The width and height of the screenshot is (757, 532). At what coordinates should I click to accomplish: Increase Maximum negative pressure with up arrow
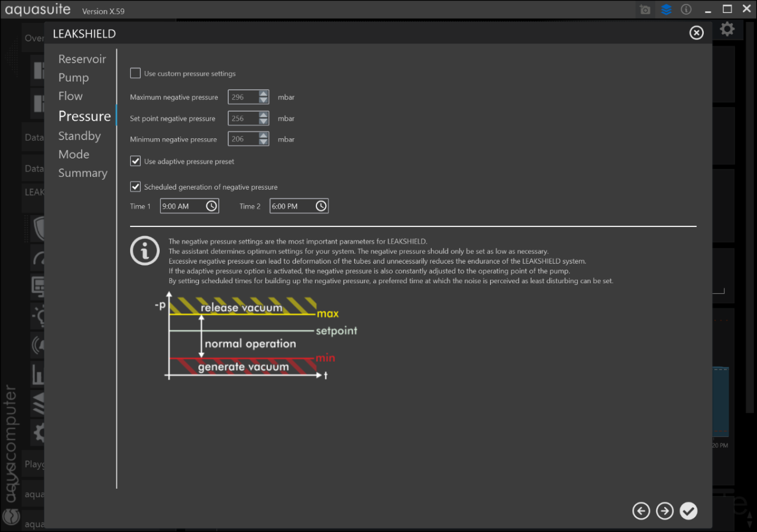coord(264,93)
